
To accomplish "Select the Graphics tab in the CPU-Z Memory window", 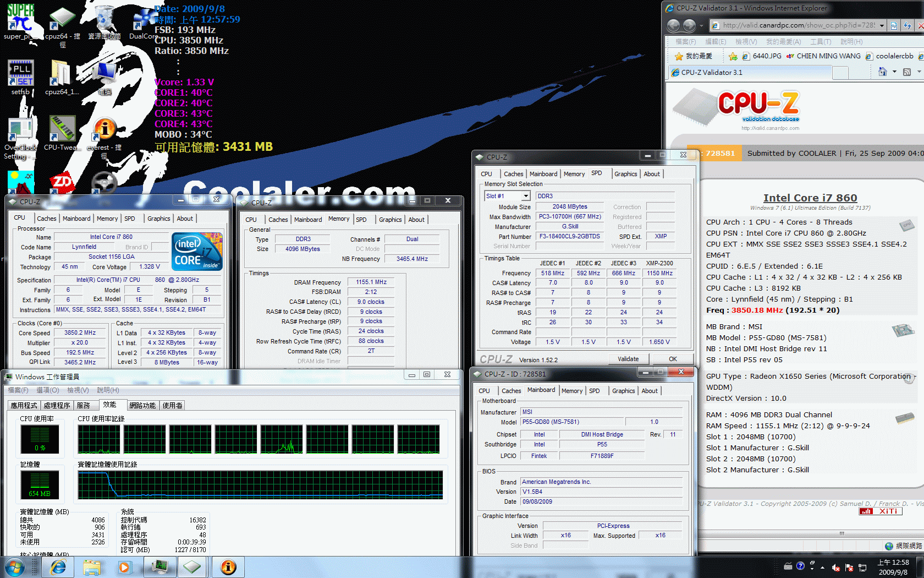I will coord(391,220).
